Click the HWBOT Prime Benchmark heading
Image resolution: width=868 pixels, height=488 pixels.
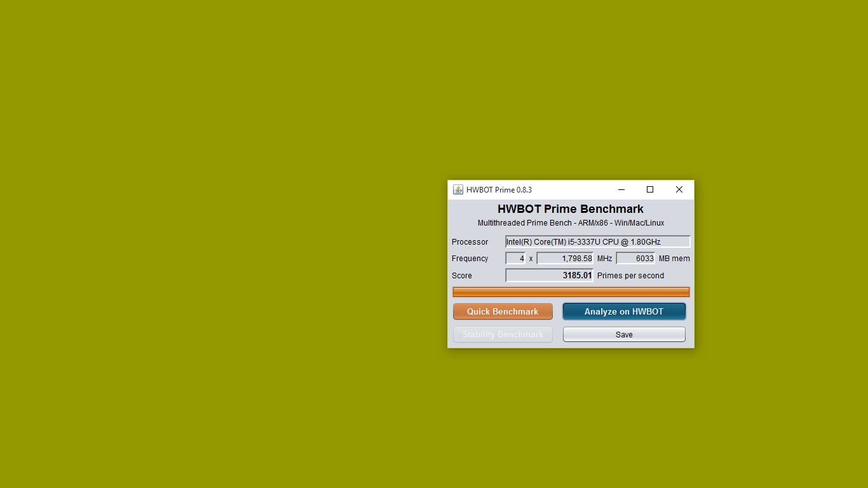click(571, 209)
